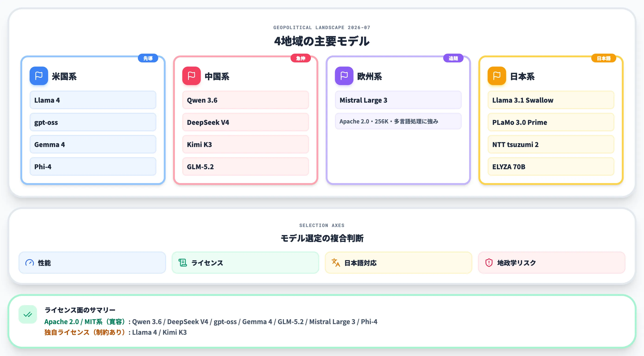The height and width of the screenshot is (356, 644).
Task: Click the GEOPOLITICAL LANDSCAPE 2026-07 label
Action: (322, 28)
